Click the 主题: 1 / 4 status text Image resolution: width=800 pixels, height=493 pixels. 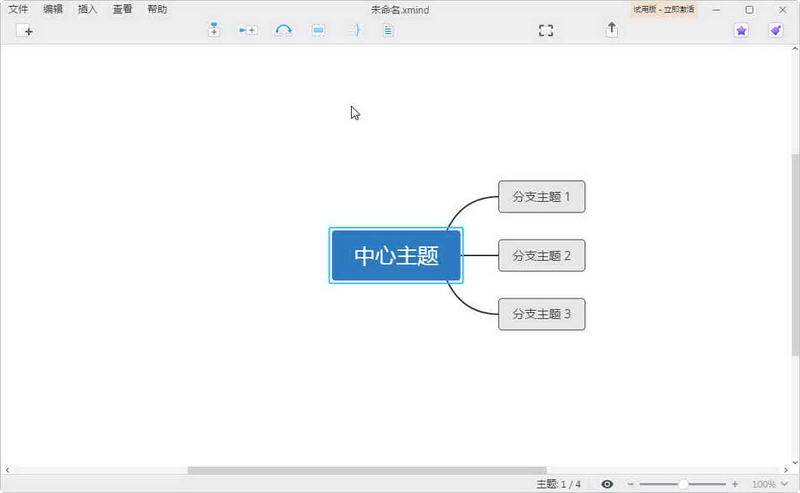tap(558, 484)
